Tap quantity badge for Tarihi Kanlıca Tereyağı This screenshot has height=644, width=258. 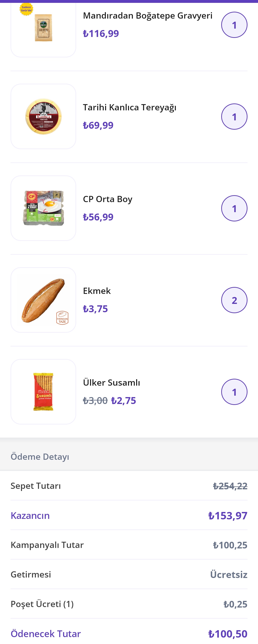(x=234, y=117)
